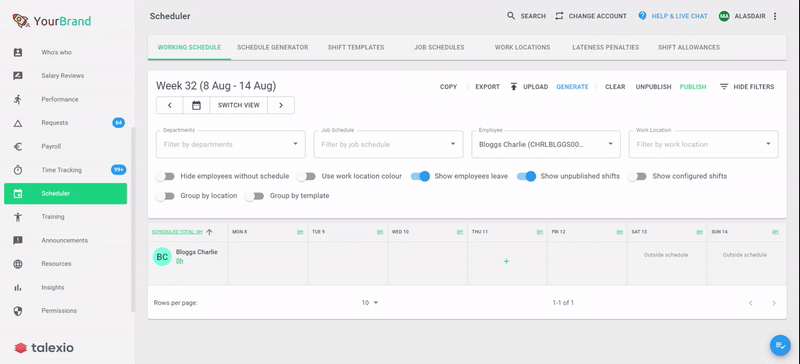Image resolution: width=800 pixels, height=364 pixels.
Task: Click the Export button
Action: (487, 87)
